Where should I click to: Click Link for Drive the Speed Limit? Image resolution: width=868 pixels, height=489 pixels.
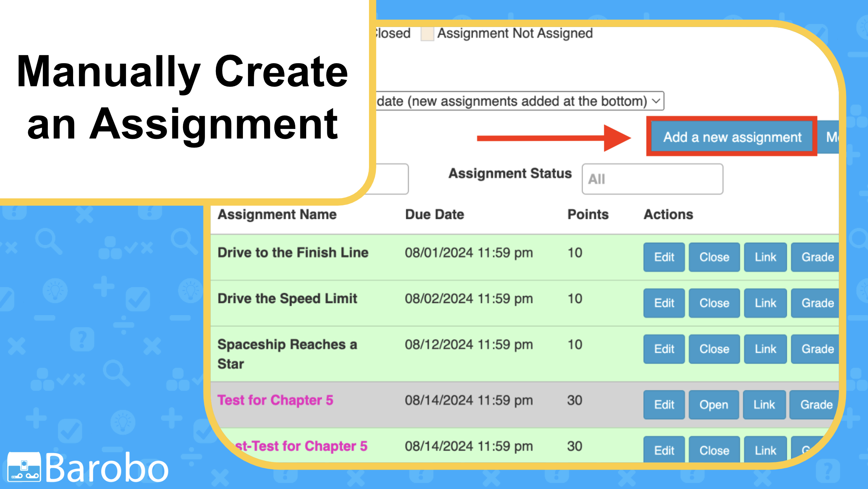(765, 303)
